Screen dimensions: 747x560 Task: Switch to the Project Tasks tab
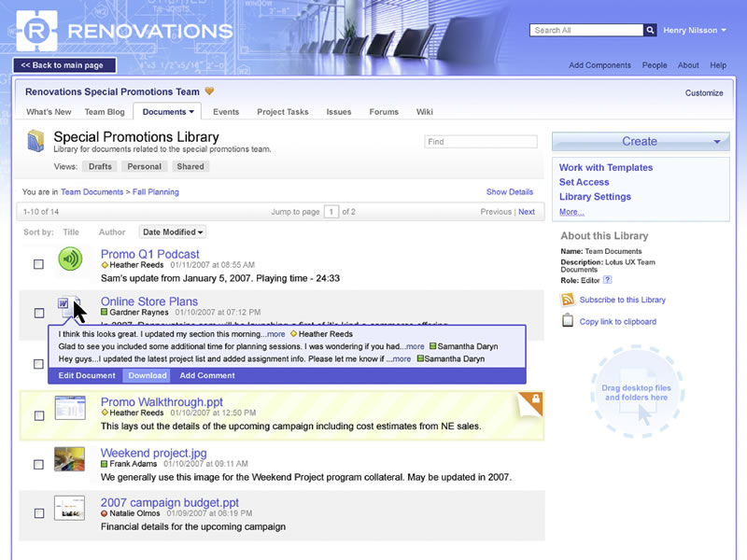pyautogui.click(x=282, y=112)
